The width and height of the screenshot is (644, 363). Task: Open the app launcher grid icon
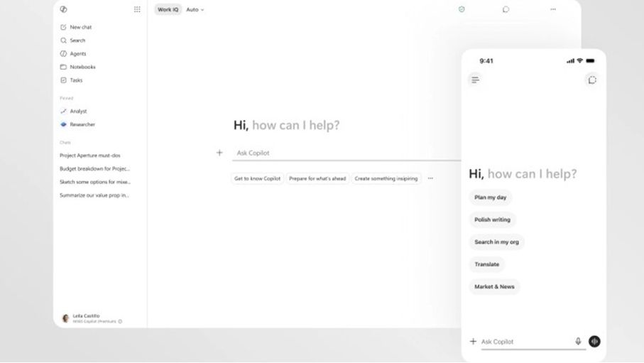pos(137,9)
